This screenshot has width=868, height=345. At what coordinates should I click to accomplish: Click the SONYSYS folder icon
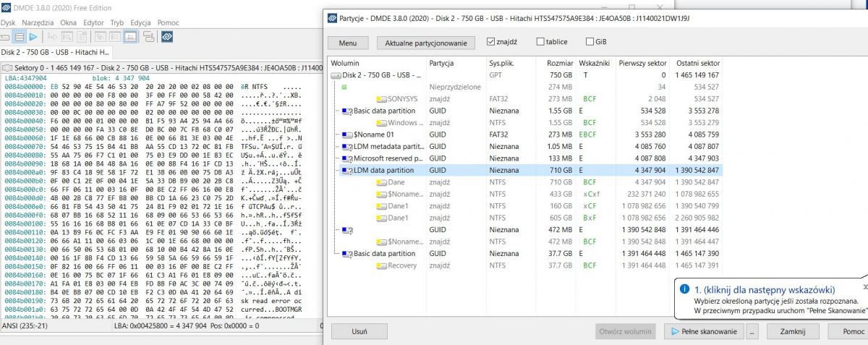(x=381, y=99)
